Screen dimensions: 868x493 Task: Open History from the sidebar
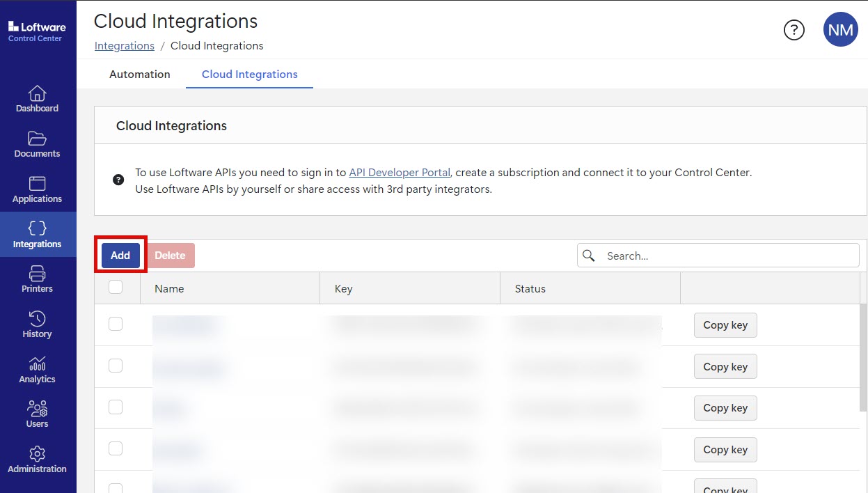tap(38, 320)
